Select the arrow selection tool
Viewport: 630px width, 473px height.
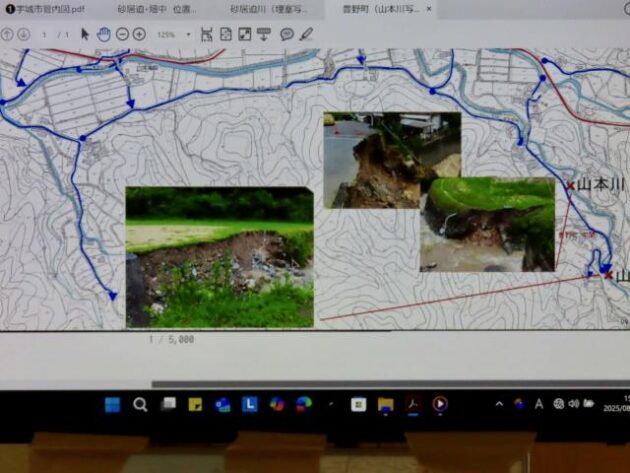pos(86,34)
